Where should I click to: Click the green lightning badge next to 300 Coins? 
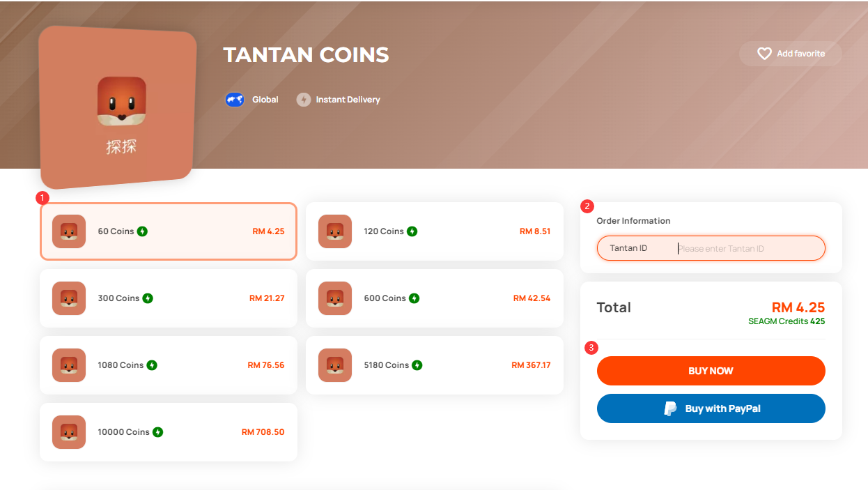click(148, 298)
